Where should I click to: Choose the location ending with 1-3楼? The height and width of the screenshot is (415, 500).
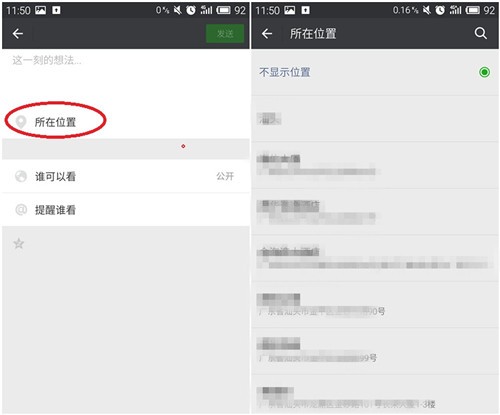tap(375, 394)
